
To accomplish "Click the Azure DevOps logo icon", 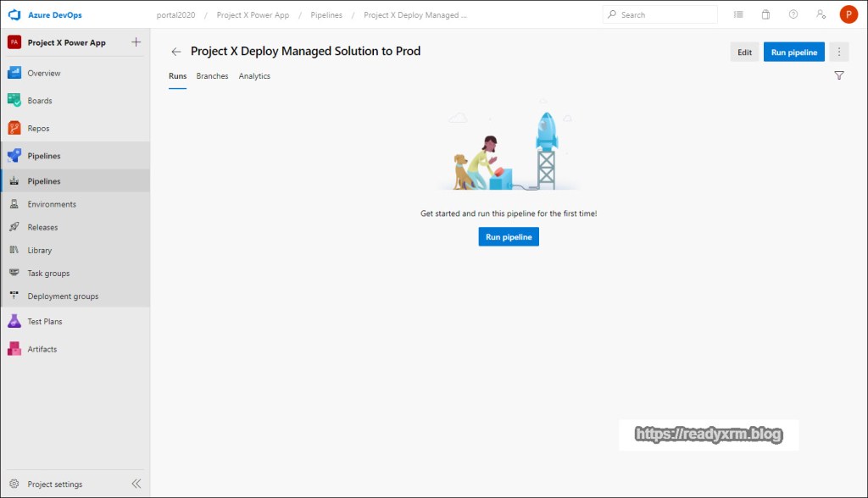I will pos(14,15).
